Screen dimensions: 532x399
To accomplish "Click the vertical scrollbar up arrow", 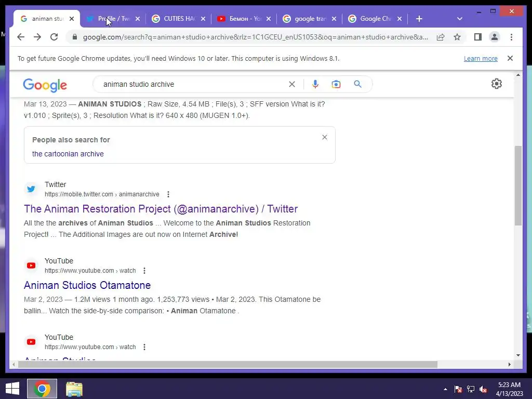I will coord(518,75).
